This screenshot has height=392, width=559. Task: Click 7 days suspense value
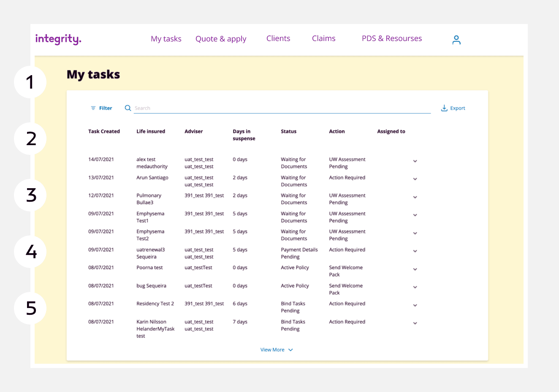[x=240, y=322]
